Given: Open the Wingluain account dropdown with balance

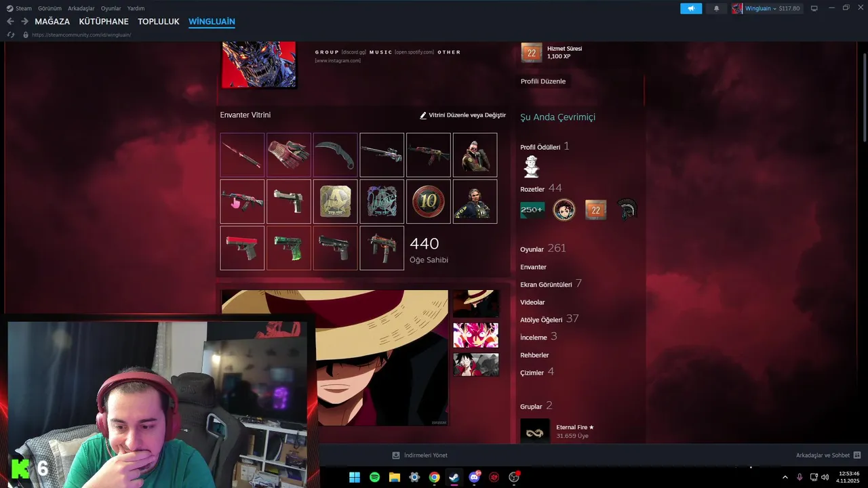Looking at the screenshot, I should click(x=772, y=8).
